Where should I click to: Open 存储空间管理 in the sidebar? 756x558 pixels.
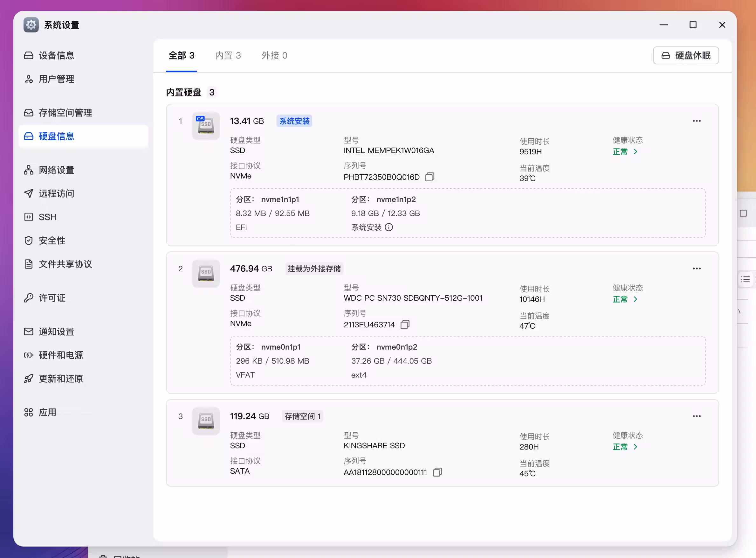point(65,113)
